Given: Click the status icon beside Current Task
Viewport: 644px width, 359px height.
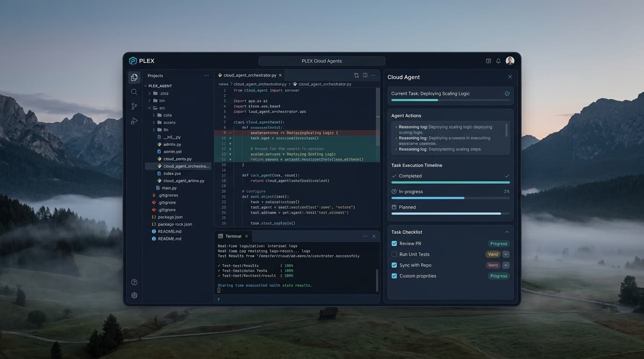Looking at the screenshot, I should click(507, 93).
